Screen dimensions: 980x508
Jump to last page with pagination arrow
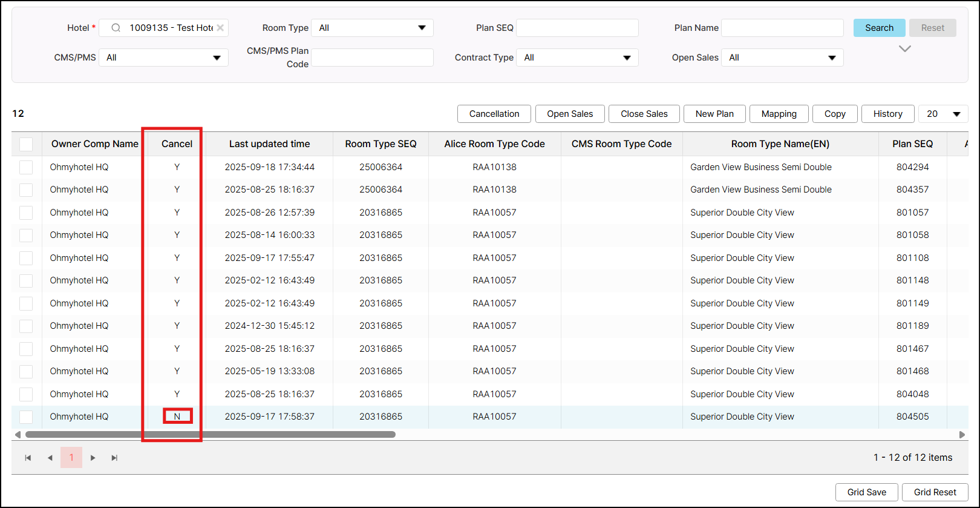coord(114,458)
